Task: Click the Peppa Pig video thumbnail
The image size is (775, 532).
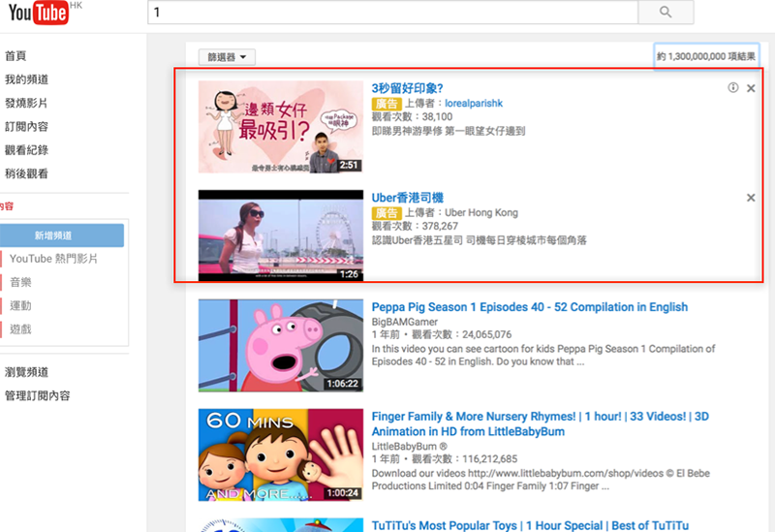Action: (281, 345)
